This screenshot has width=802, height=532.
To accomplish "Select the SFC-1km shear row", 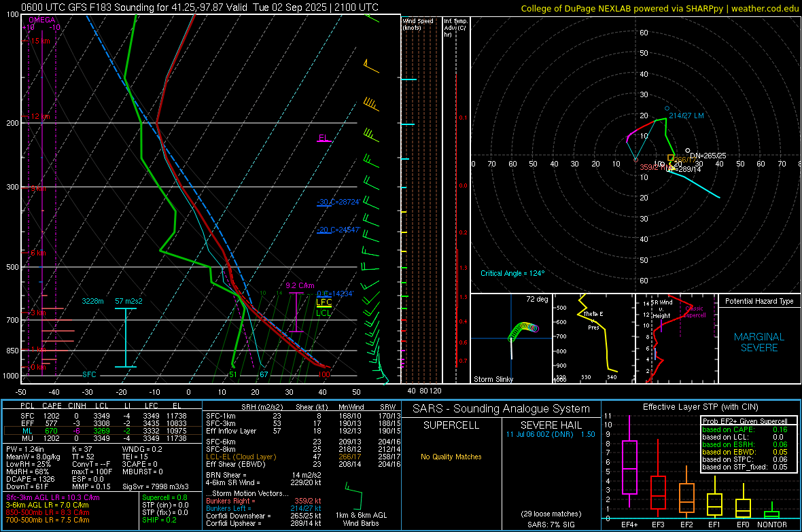I will 303,416.
